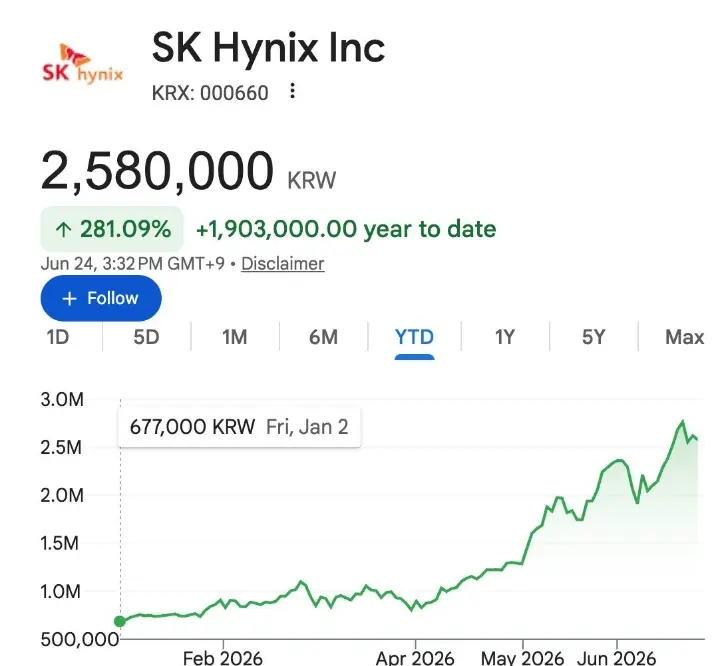Click the Apr 2026 axis label
The height and width of the screenshot is (666, 719).
pos(415,658)
